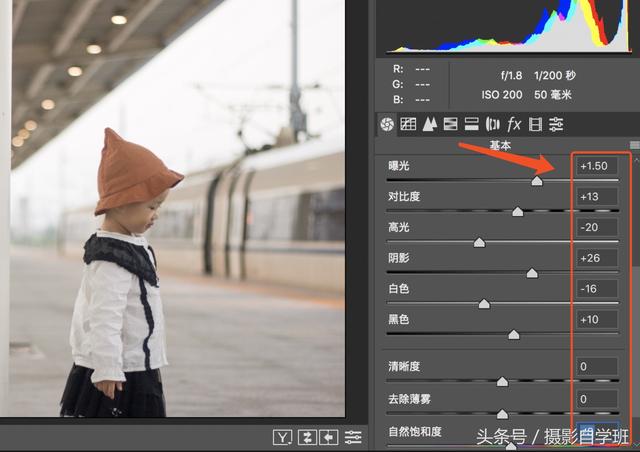Screen dimensions: 640x452
Task: Click the 白色 label
Action: pyautogui.click(x=398, y=289)
